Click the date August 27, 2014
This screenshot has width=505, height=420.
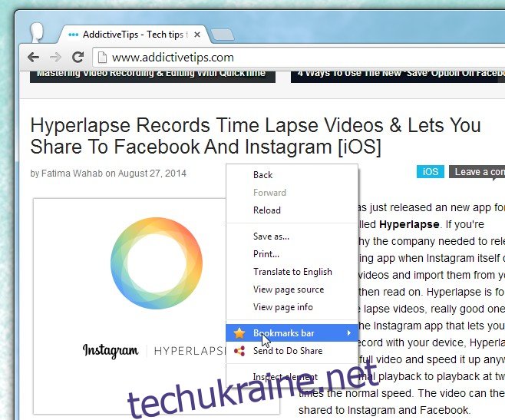click(152, 174)
